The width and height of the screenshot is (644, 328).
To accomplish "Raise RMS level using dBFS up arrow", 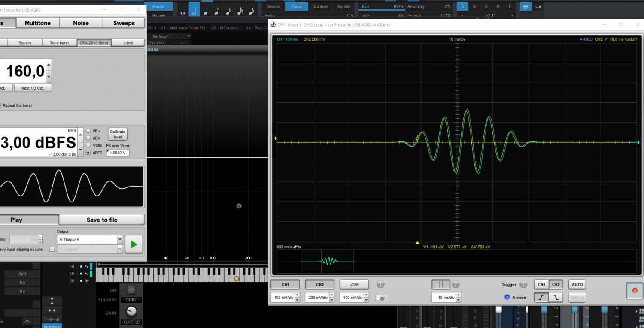I will 80,135.
